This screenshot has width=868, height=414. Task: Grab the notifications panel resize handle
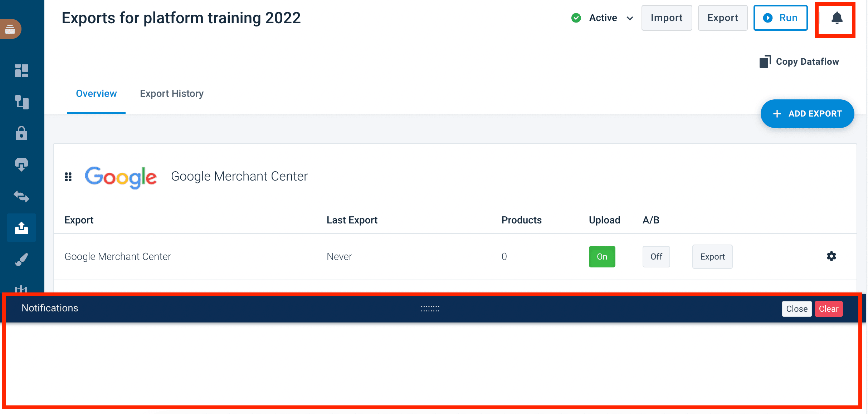tap(430, 309)
